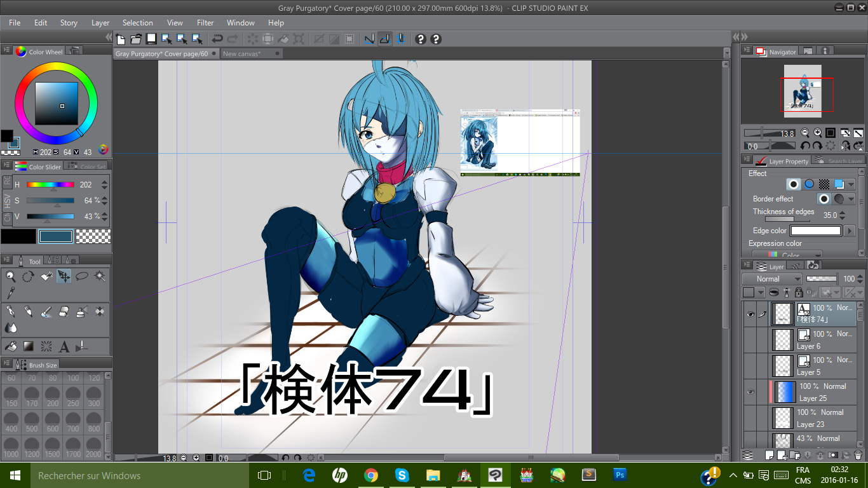Screen dimensions: 868x488
Task: Select the Fill bucket tool
Action: 11,346
